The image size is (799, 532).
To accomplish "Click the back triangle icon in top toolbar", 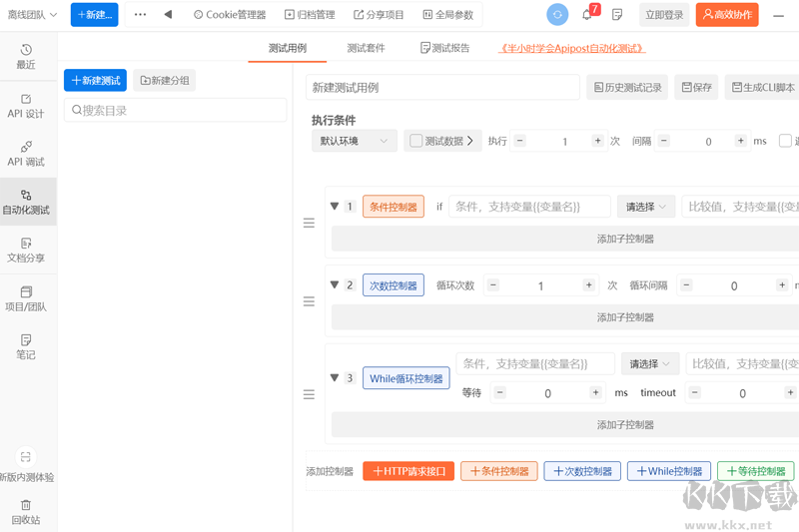I will tap(168, 15).
